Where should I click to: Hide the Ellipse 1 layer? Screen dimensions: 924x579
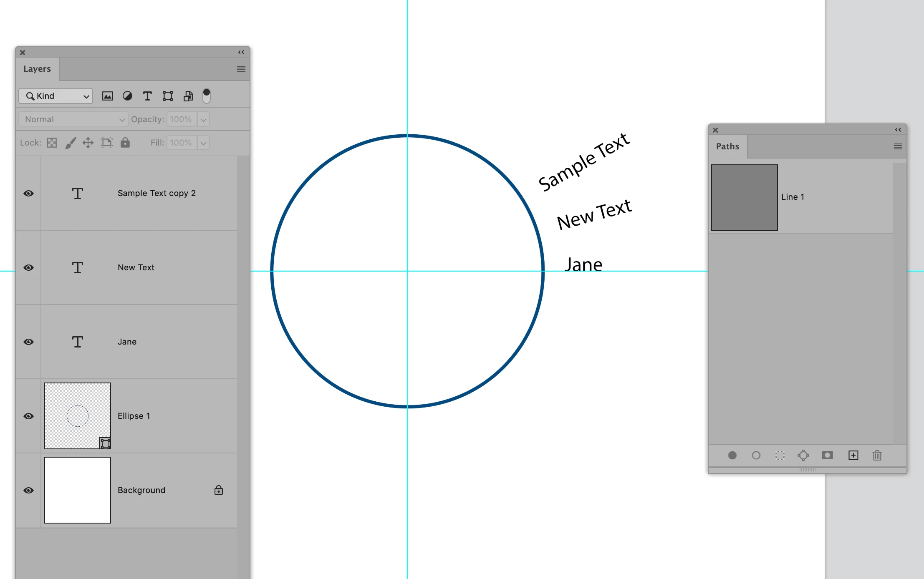pyautogui.click(x=28, y=416)
